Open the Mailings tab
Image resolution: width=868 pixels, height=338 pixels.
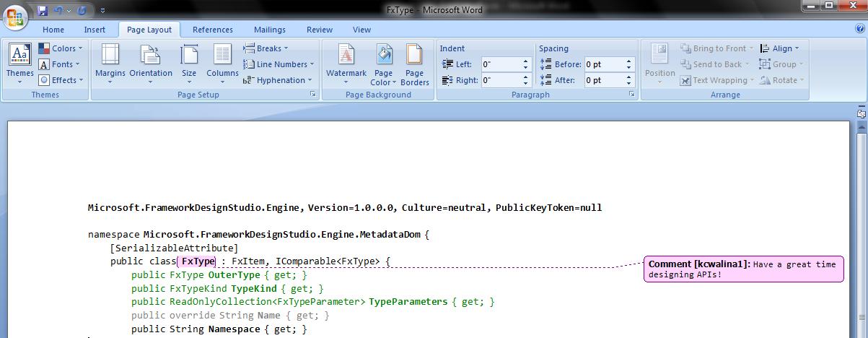pos(269,30)
